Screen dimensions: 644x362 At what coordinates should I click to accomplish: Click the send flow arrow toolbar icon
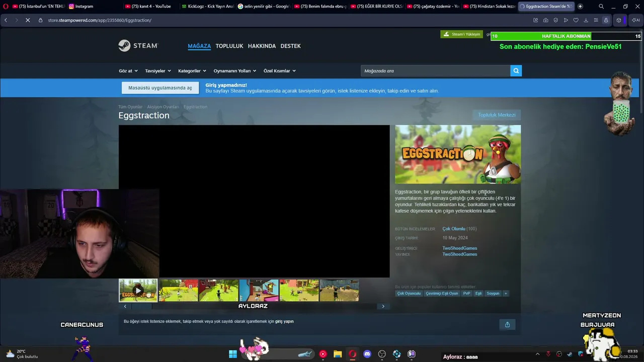point(566,20)
